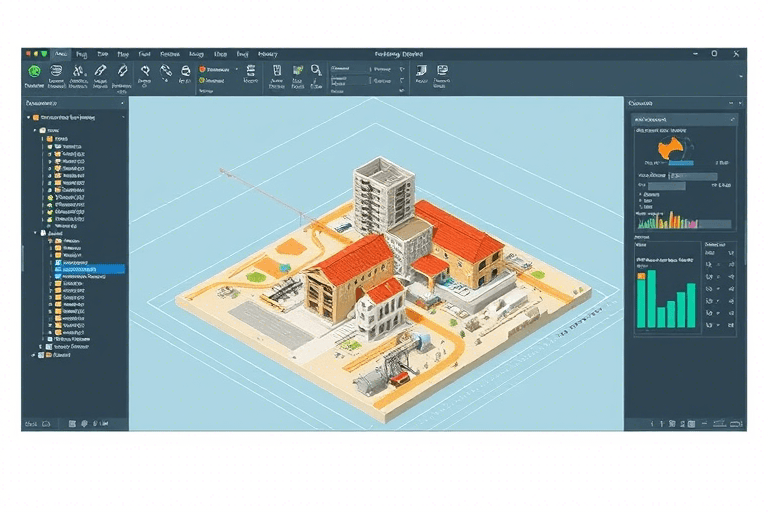
Task: Open the first tab of the ribbon menu
Action: 61,54
